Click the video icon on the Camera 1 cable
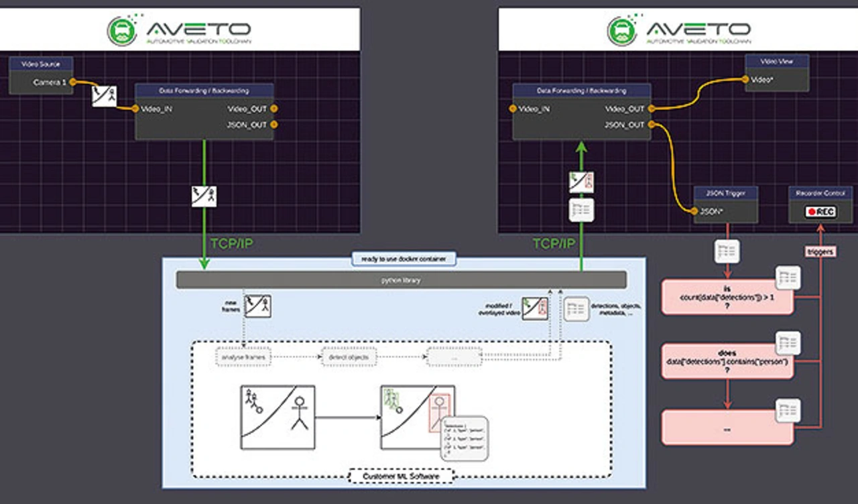Image resolution: width=858 pixels, height=504 pixels. coord(104,96)
